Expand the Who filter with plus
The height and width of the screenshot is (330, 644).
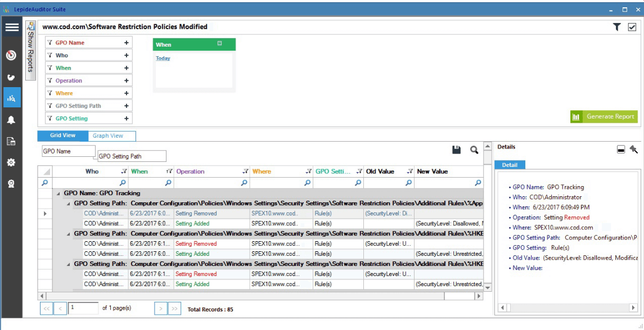(127, 56)
